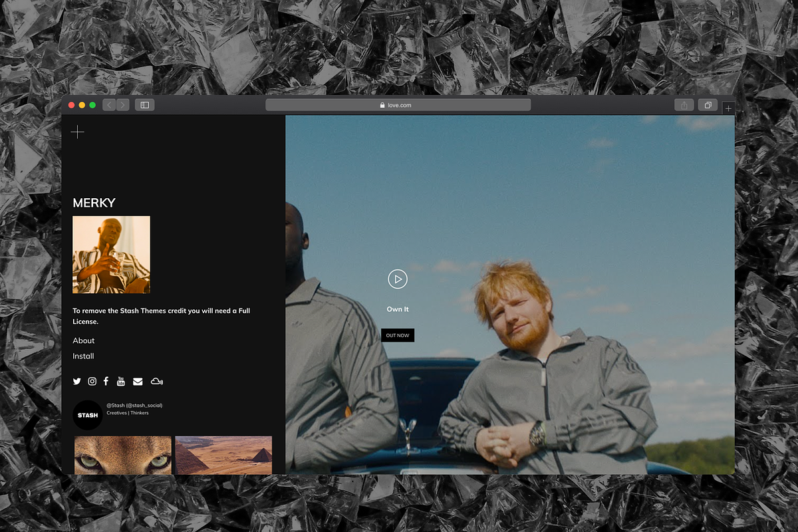The image size is (798, 532).
Task: Open the Instagram profile icon
Action: (x=92, y=381)
